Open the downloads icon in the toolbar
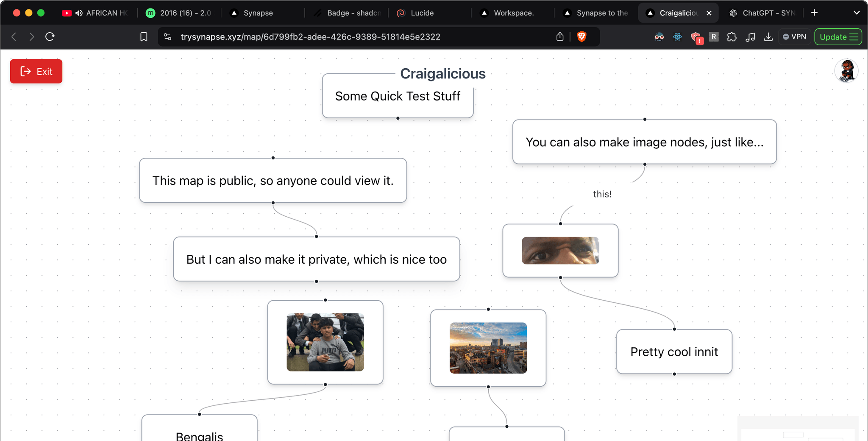Screen dimensions: 868x441 pos(768,37)
